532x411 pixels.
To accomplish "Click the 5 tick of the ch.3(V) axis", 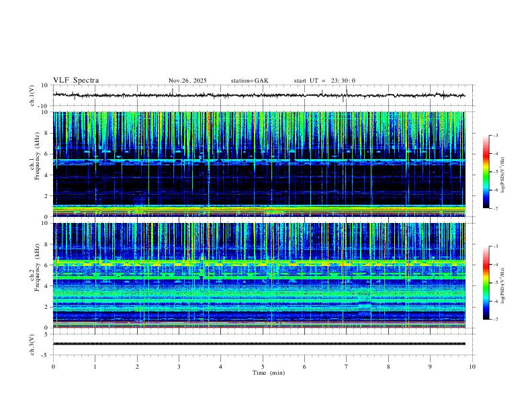I will (47, 334).
